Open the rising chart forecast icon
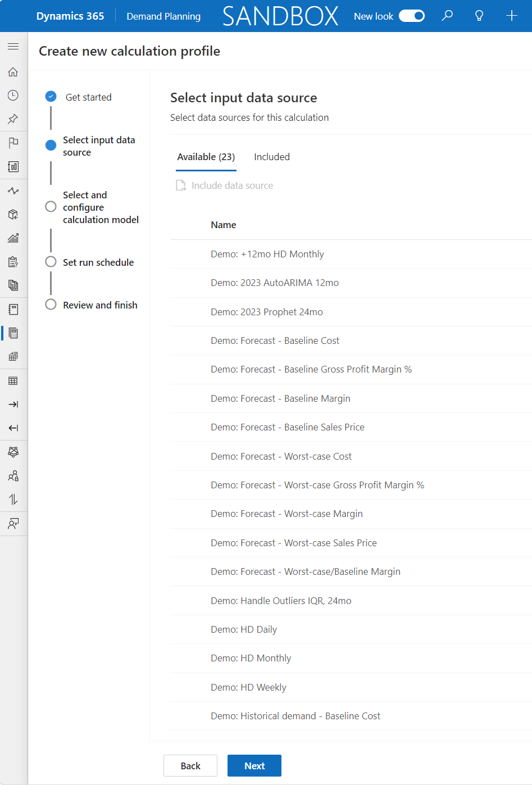The image size is (532, 785). pos(13,238)
